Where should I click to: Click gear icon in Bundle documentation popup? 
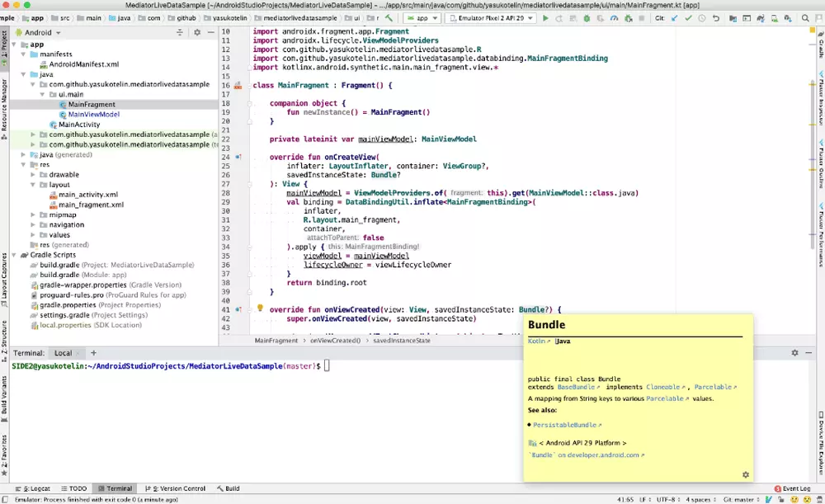coord(746,474)
